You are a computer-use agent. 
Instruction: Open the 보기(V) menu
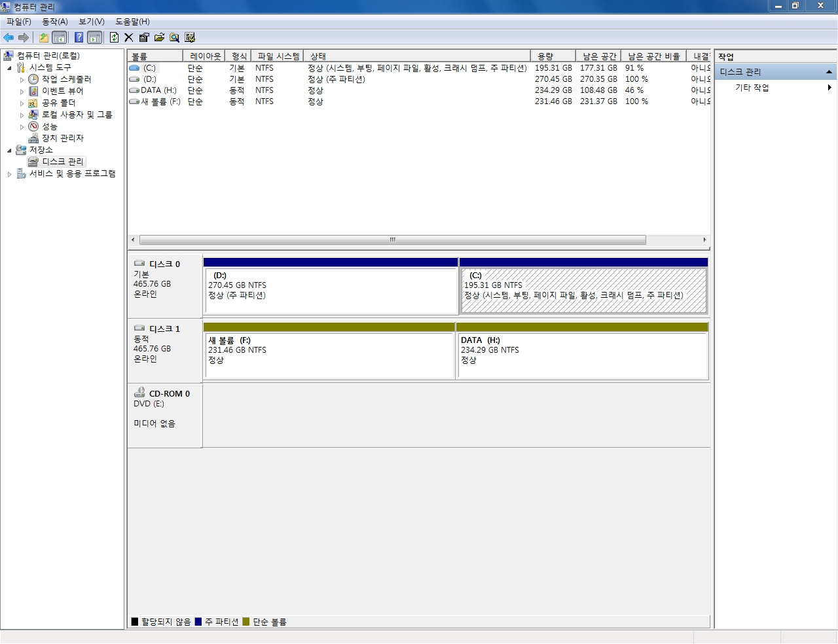[x=92, y=22]
